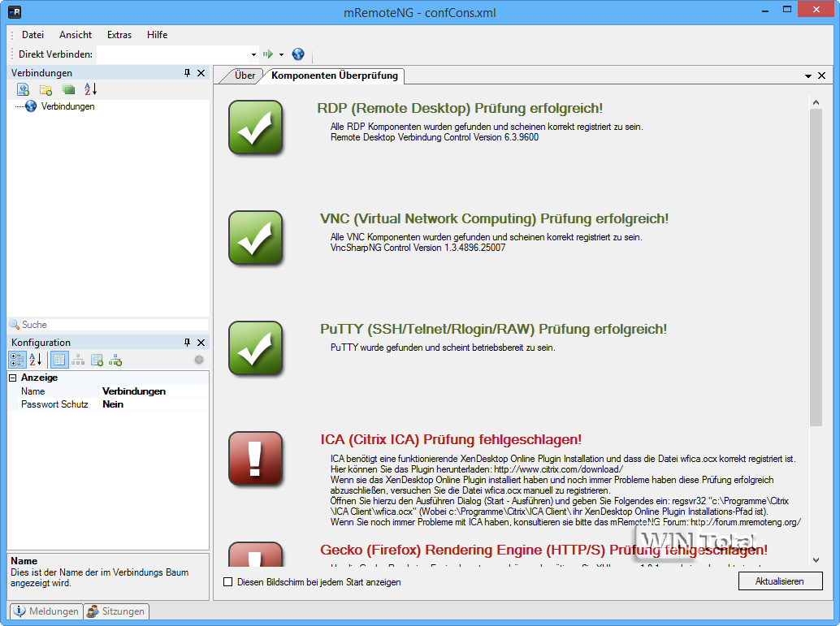Viewport: 840px width, 626px height.
Task: Sort connections alphabetically in Verbindungen panel
Action: tap(90, 89)
